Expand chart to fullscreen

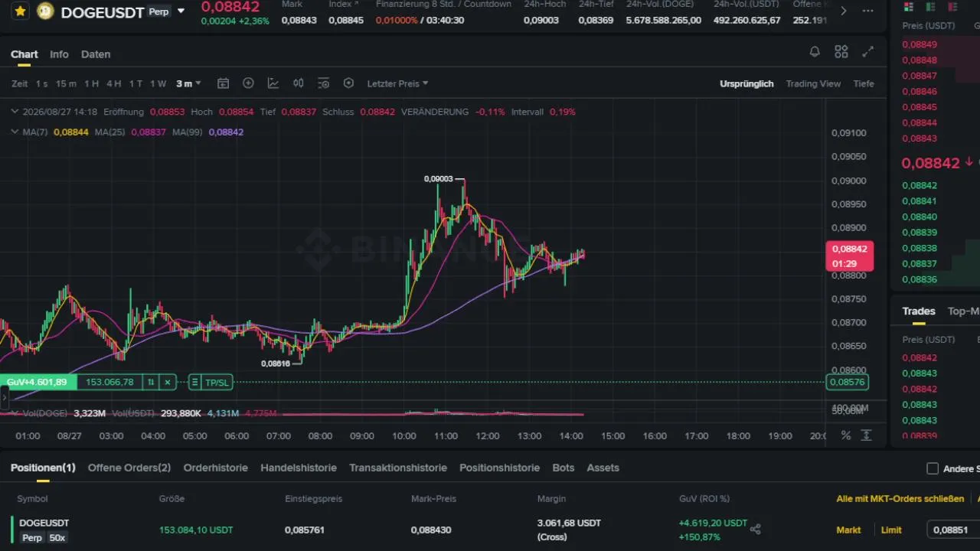868,52
